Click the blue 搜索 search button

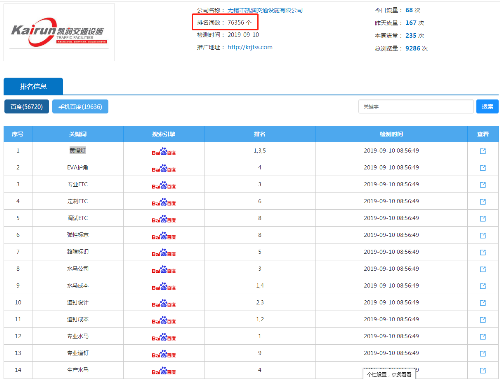[487, 107]
